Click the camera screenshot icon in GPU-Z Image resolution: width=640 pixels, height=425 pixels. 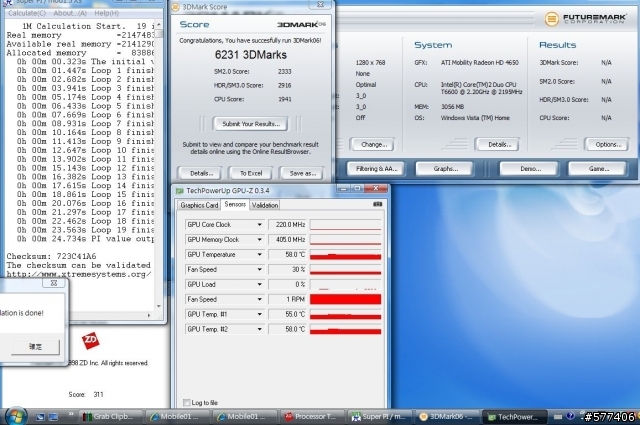click(378, 204)
